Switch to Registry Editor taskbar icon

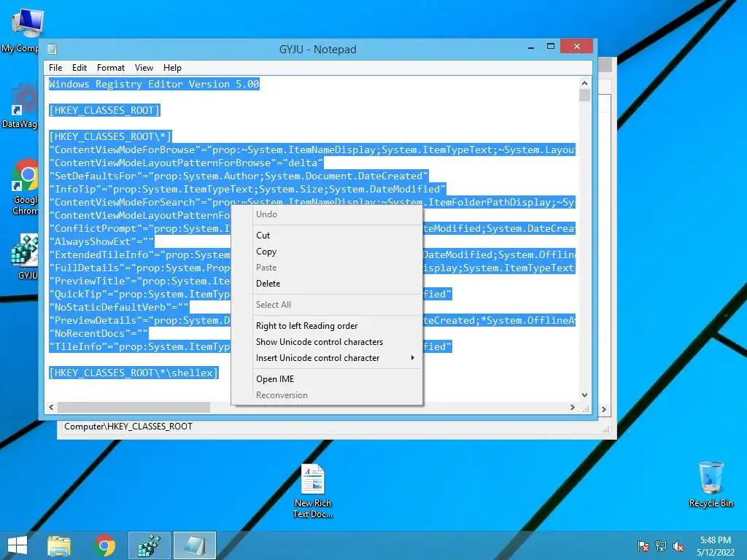[x=149, y=545]
